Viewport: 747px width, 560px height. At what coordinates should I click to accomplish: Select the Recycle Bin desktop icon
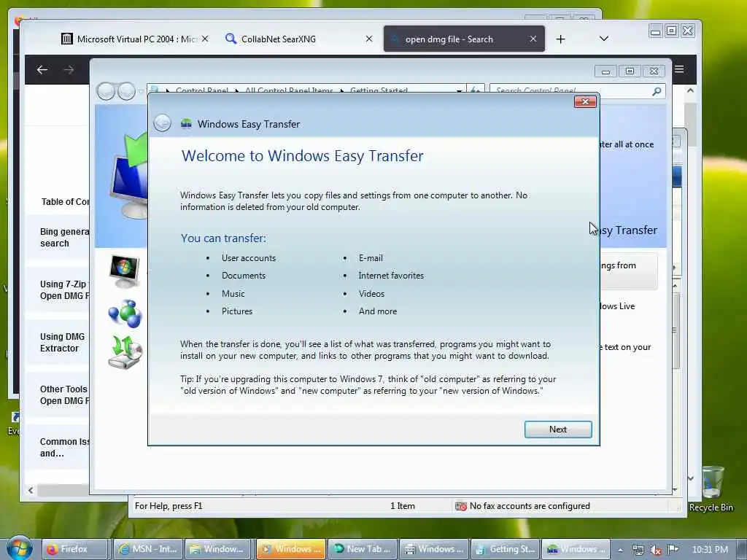coord(711,489)
